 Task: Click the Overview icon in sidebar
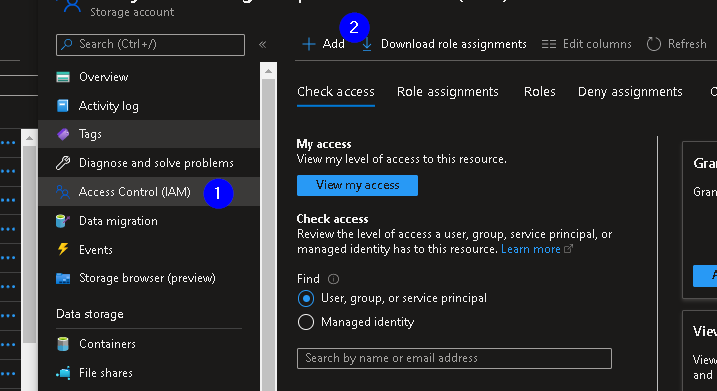pyautogui.click(x=63, y=77)
